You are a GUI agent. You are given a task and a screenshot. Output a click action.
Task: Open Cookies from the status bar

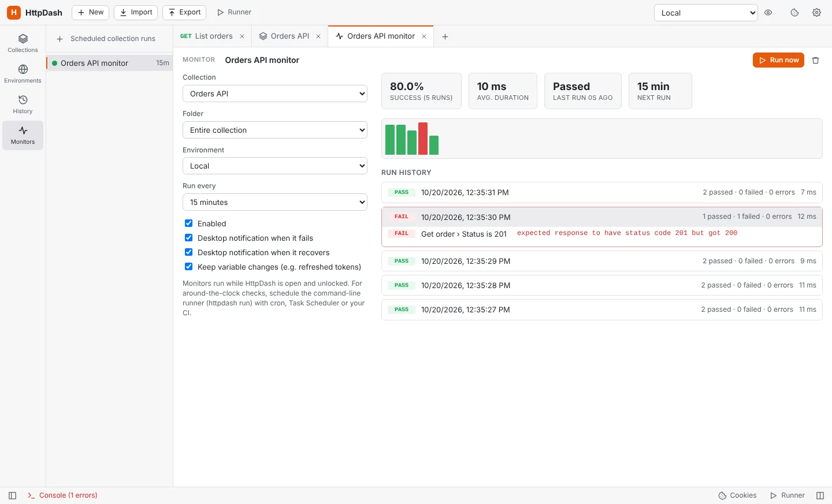coord(737,495)
